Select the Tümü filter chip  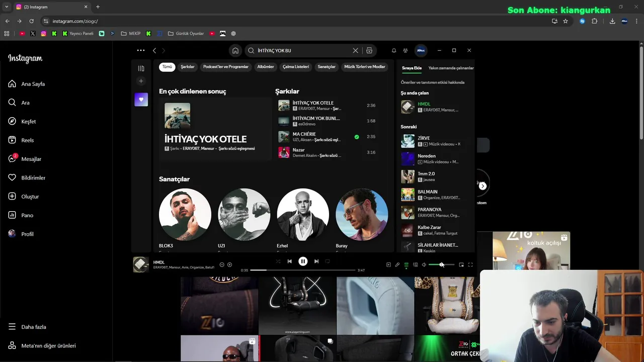click(x=167, y=67)
